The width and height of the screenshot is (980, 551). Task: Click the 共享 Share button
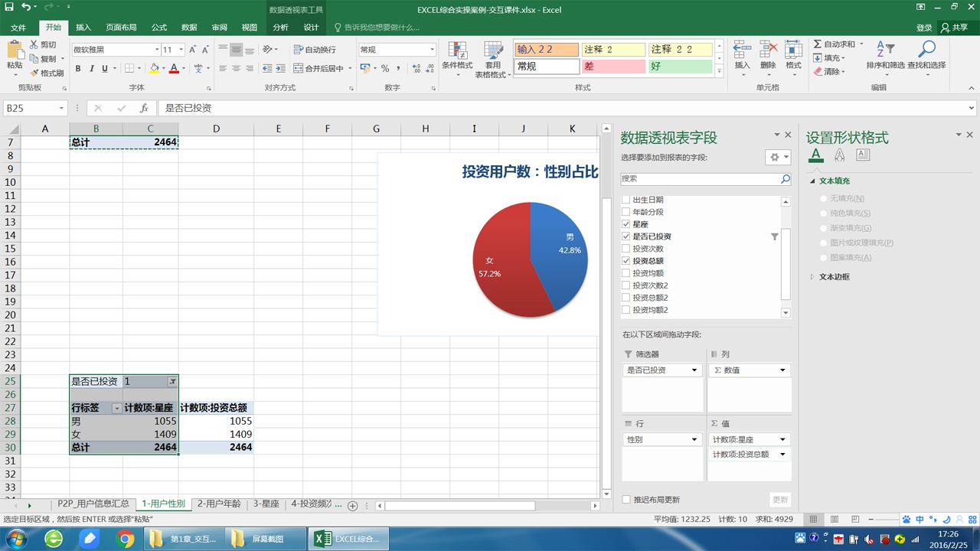click(955, 28)
